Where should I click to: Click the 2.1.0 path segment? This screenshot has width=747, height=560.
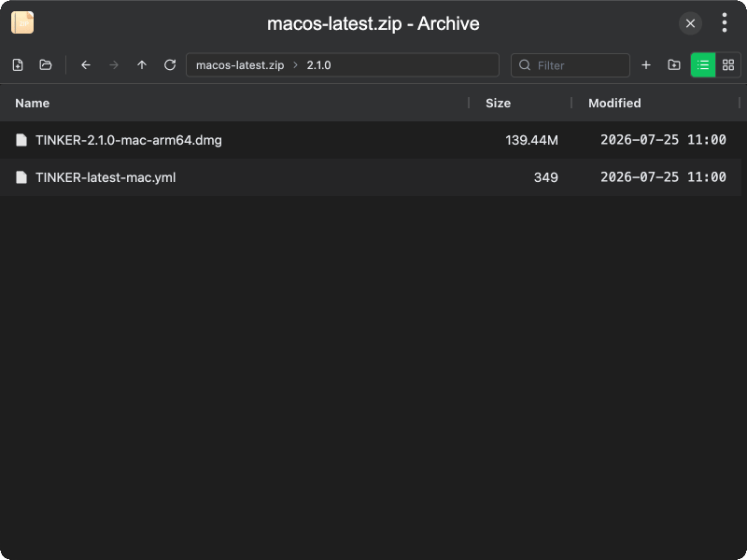point(318,65)
